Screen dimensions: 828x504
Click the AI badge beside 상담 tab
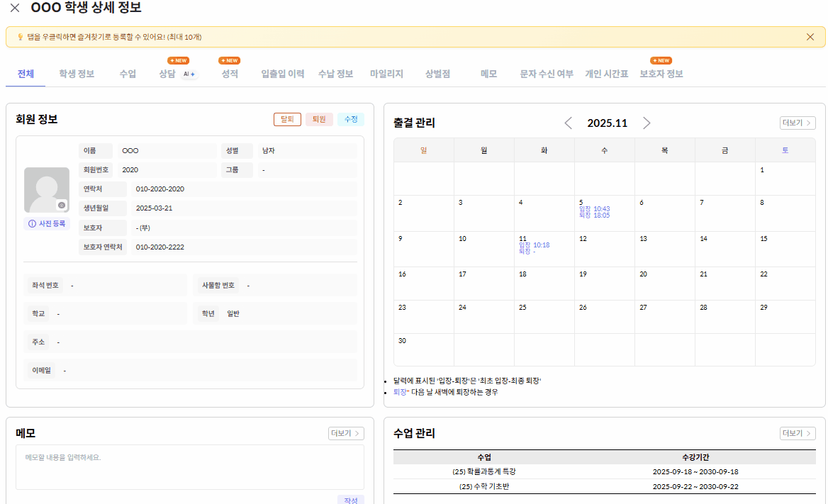click(x=189, y=74)
